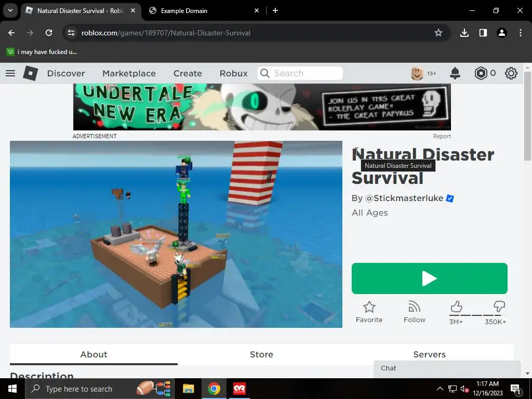The width and height of the screenshot is (532, 399).
Task: Bookmark this page with the star icon
Action: (x=438, y=33)
